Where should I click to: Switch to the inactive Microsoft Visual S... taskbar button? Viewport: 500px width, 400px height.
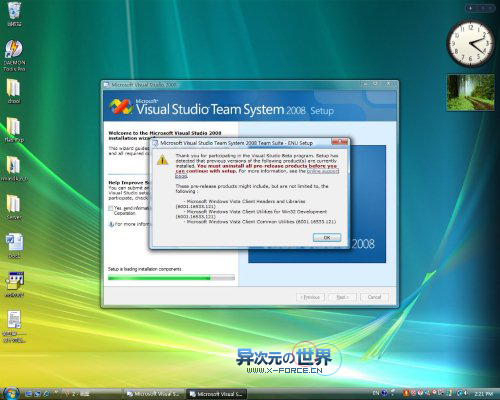[x=154, y=394]
